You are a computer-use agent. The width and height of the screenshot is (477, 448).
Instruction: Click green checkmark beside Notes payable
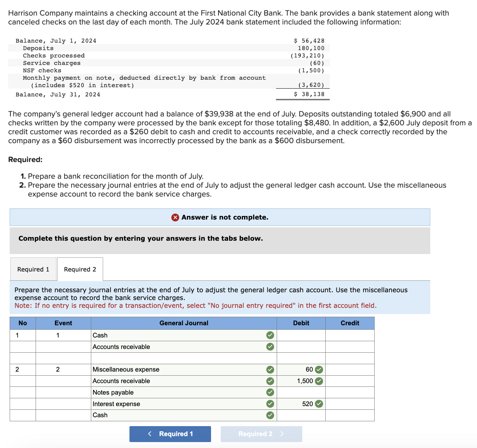pos(270,392)
